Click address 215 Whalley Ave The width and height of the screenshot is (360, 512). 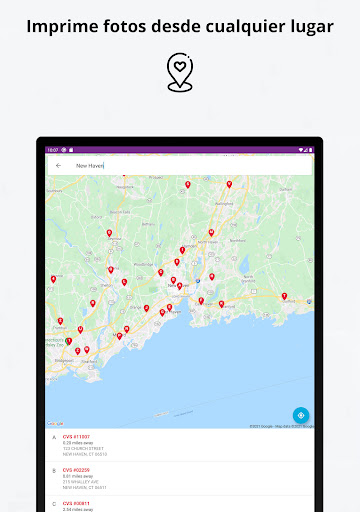pyautogui.click(x=81, y=482)
